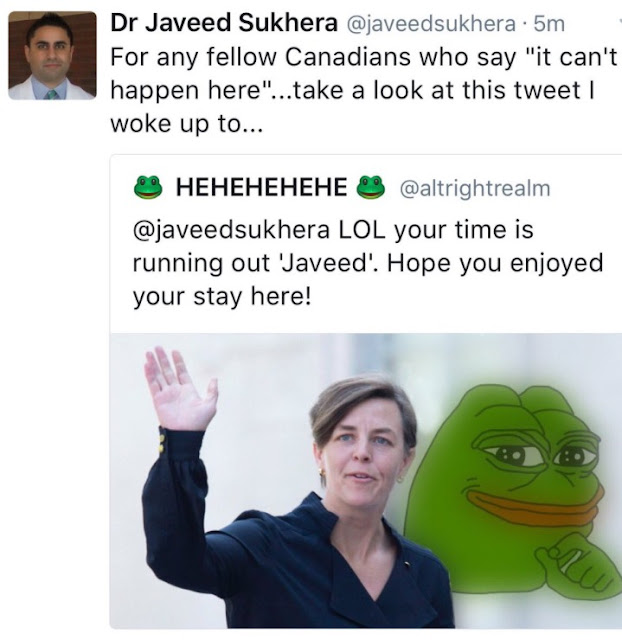Click the 'woke up to...' text line
Screen dimensions: 622x640
pyautogui.click(x=187, y=124)
